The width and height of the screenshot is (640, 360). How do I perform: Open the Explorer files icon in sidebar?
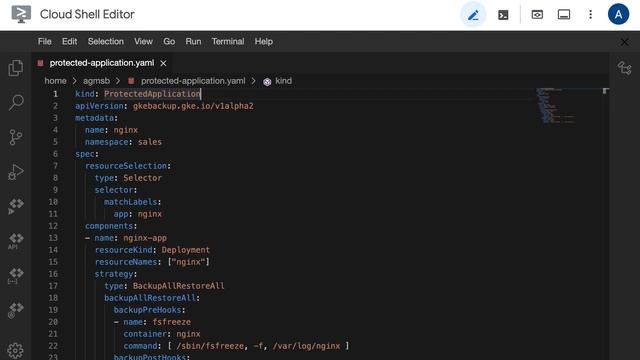[16, 68]
